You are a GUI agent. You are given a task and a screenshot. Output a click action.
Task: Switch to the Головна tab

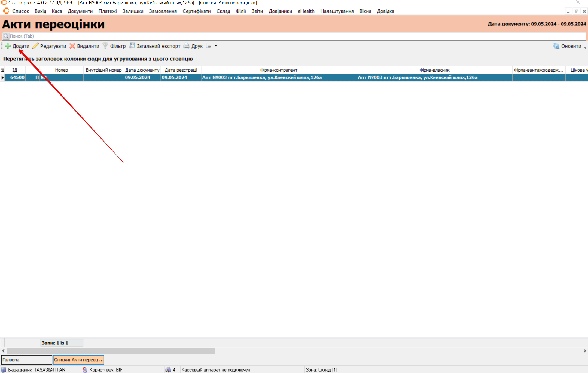pyautogui.click(x=26, y=360)
